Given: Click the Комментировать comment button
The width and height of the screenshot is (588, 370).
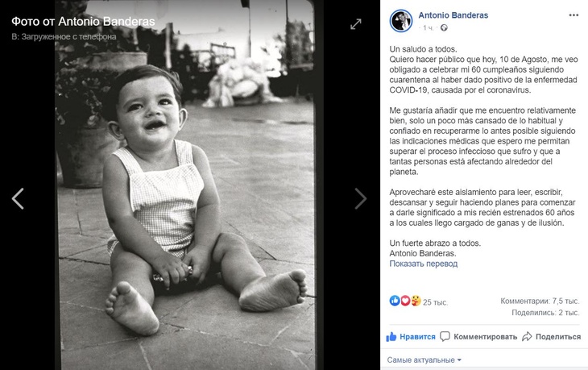Looking at the screenshot, I should coord(480,336).
